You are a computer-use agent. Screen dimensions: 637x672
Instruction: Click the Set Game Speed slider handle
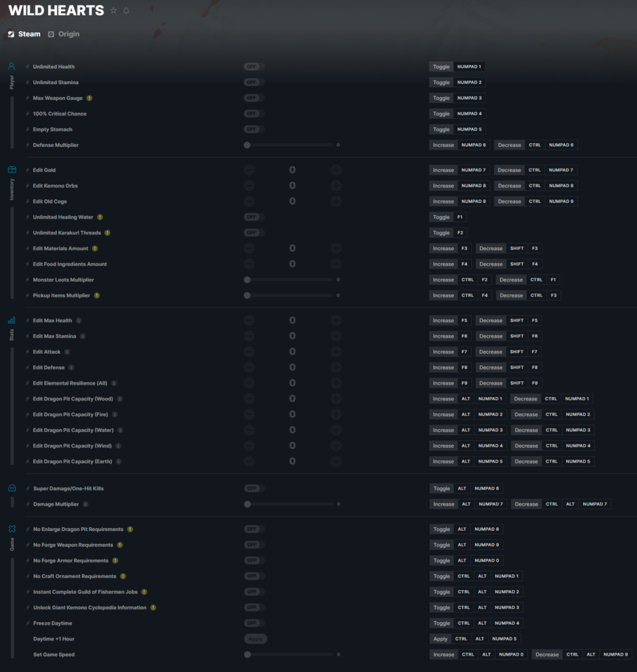click(247, 655)
